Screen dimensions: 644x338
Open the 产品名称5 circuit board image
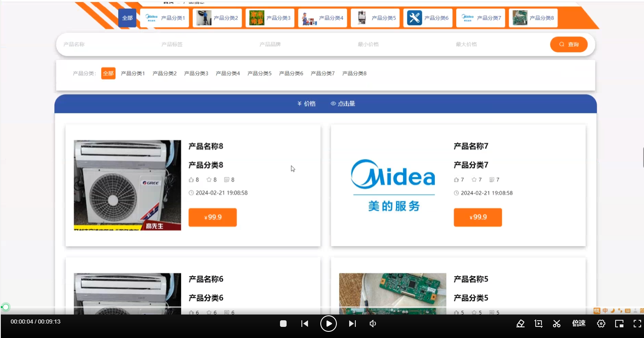[393, 294]
